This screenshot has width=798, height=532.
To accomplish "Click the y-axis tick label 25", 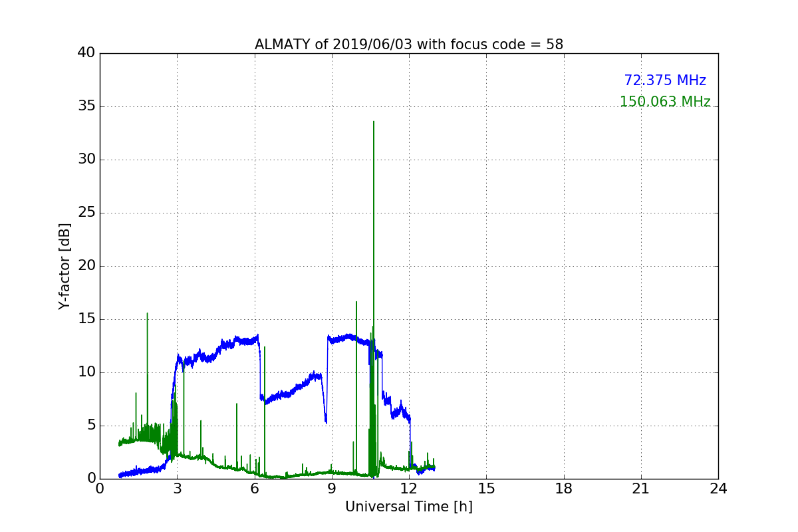I will [x=86, y=213].
